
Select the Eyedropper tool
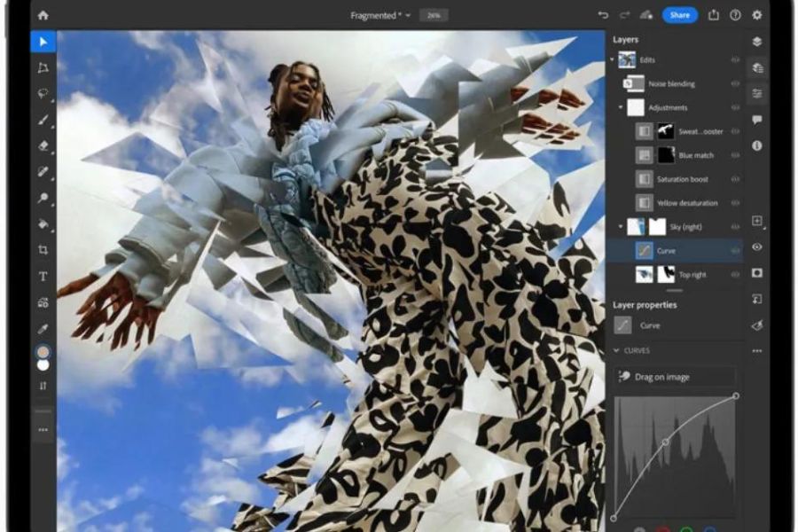point(43,329)
